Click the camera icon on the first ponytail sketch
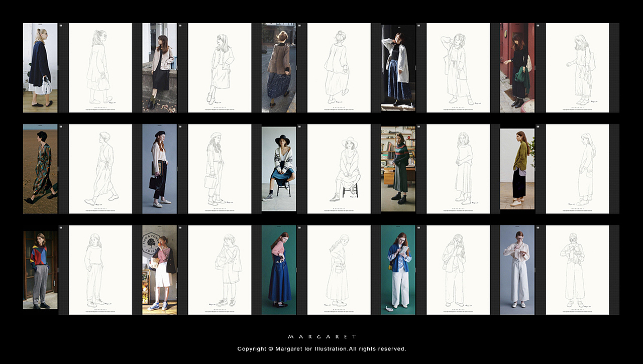Viewport: 643px width, 364px height. [x=61, y=25]
